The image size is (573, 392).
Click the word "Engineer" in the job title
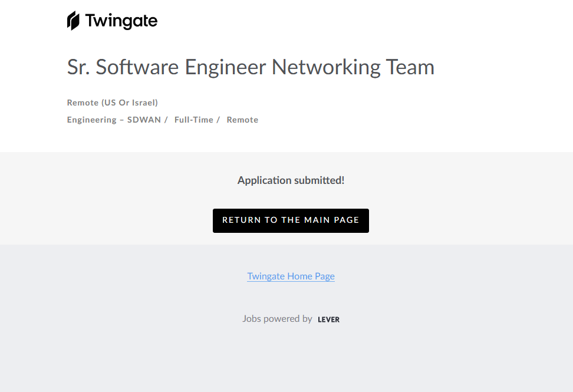(x=225, y=67)
